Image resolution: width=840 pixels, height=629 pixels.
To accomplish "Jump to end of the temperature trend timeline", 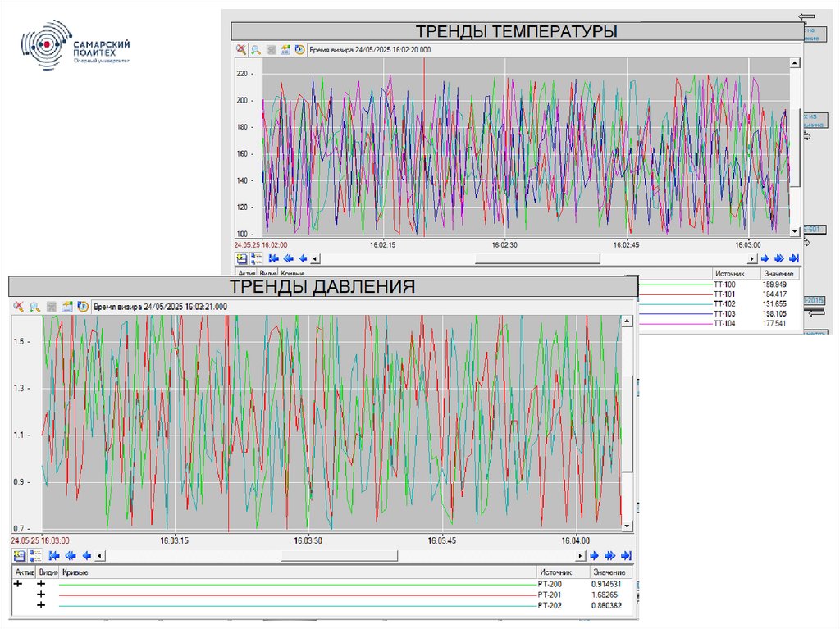I will (x=794, y=258).
